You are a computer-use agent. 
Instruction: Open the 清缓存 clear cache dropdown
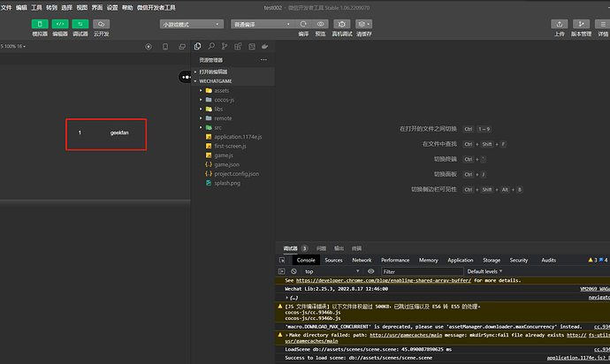(363, 24)
